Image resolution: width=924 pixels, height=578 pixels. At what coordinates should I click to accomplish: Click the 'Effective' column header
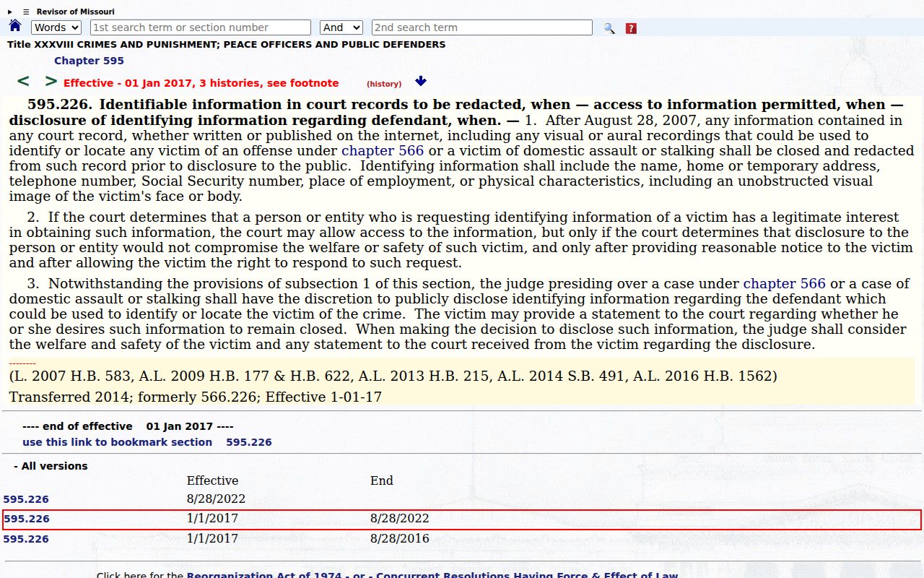coord(212,480)
